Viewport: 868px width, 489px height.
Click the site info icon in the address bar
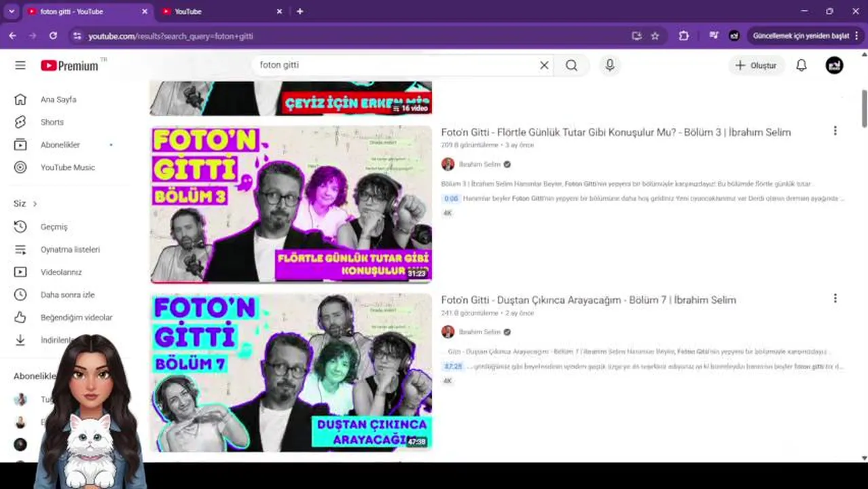pos(76,36)
